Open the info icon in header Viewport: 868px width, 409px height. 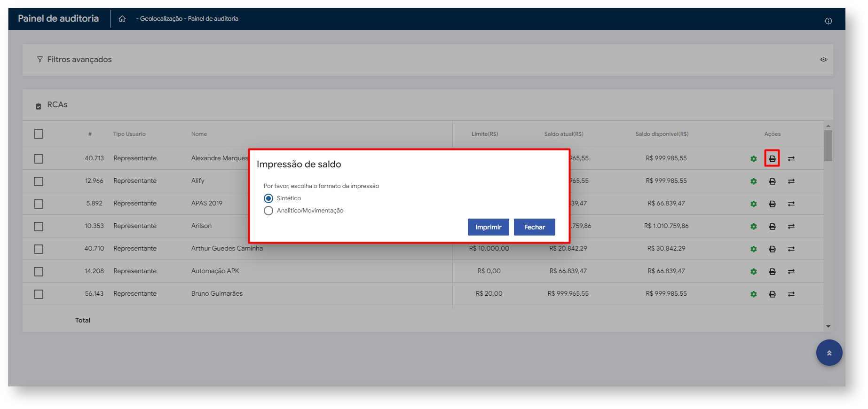[828, 21]
